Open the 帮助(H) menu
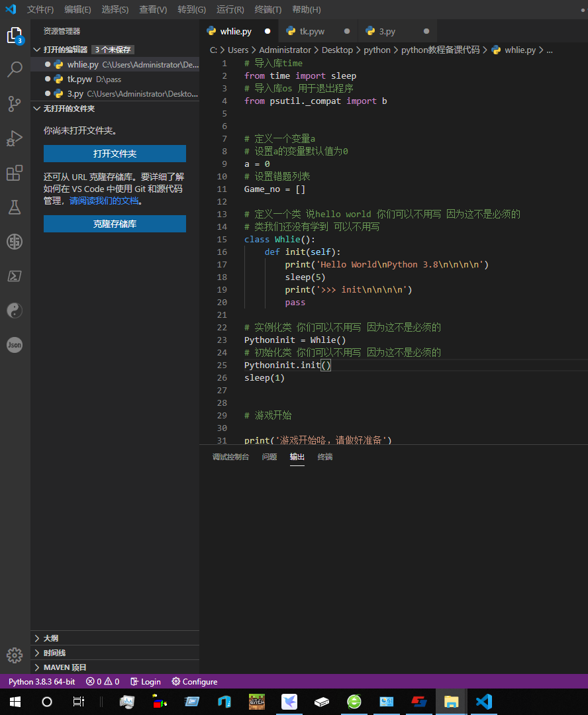Image resolution: width=588 pixels, height=715 pixels. pyautogui.click(x=306, y=9)
